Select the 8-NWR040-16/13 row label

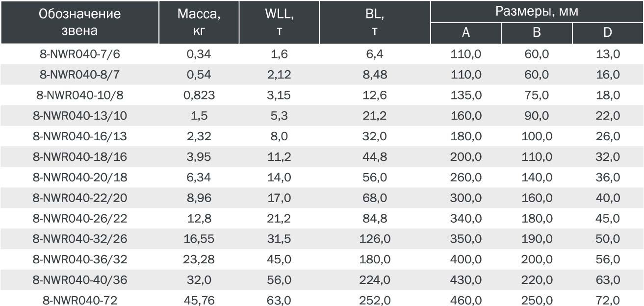pyautogui.click(x=80, y=136)
